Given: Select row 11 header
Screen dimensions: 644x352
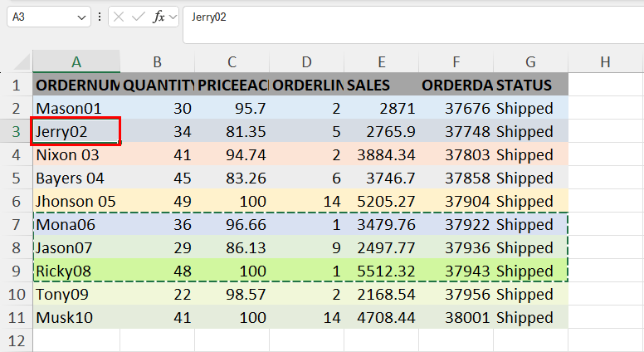Looking at the screenshot, I should point(16,317).
